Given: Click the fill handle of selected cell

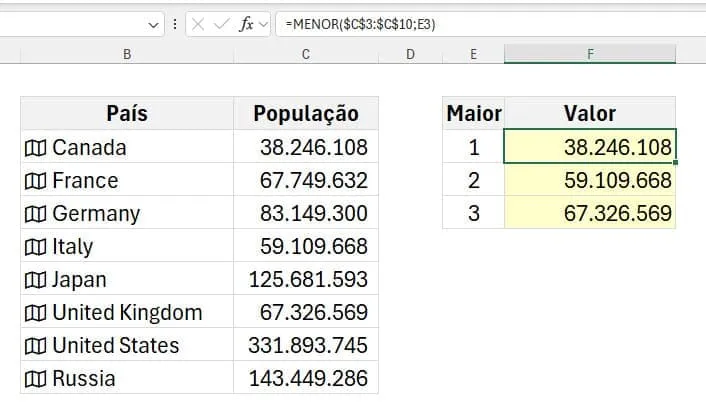Looking at the screenshot, I should point(675,163).
